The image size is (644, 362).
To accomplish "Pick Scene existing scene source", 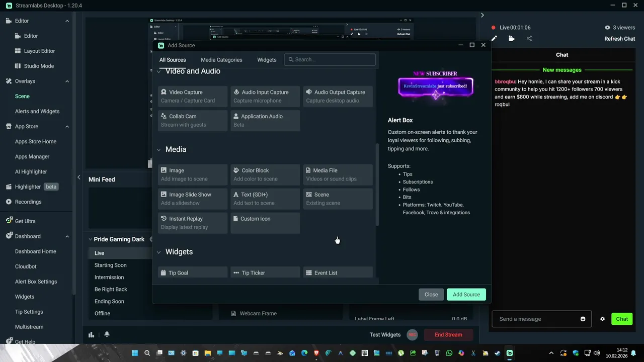I will click(x=338, y=199).
